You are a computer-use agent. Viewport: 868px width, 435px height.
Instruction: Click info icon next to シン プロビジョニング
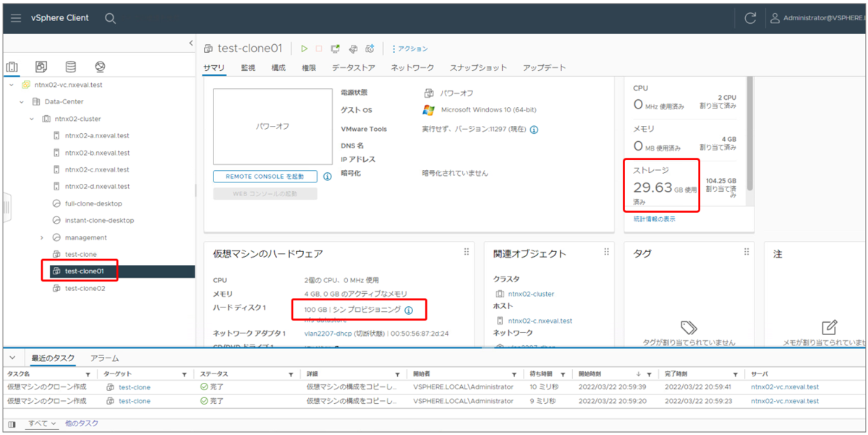point(409,310)
